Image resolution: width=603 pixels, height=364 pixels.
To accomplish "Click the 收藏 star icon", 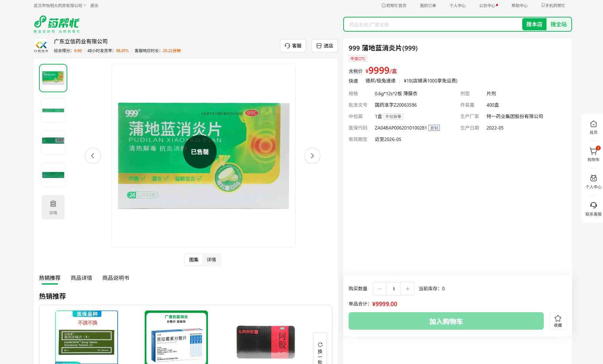I will click(558, 321).
